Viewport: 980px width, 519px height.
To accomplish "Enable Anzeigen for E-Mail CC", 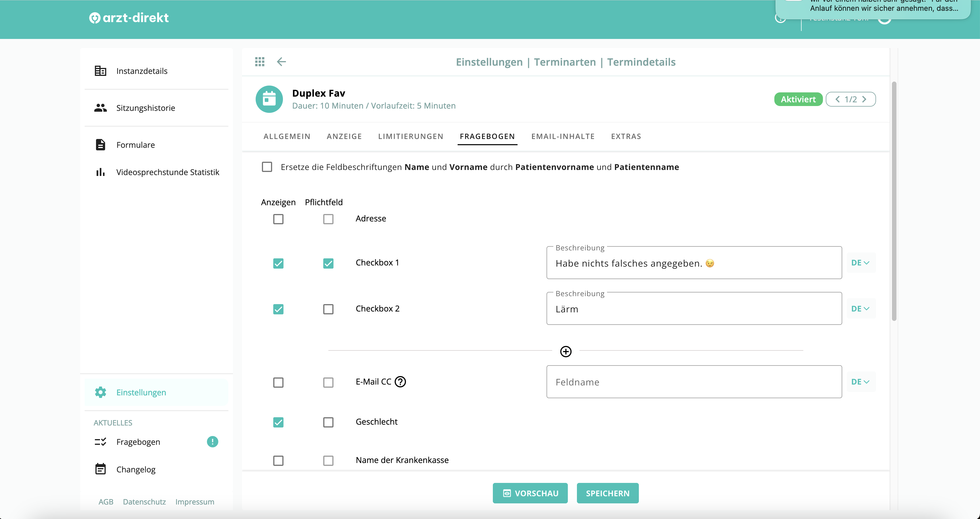I will pyautogui.click(x=278, y=382).
